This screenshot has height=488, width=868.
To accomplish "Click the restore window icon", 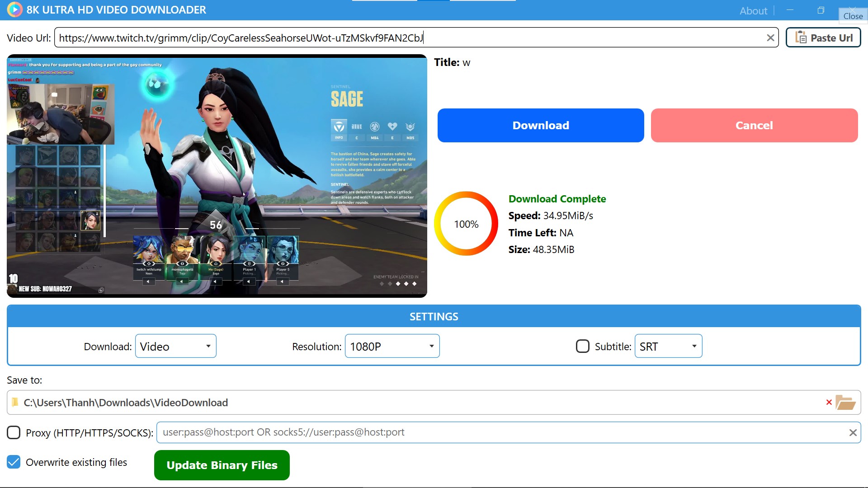I will tap(821, 10).
